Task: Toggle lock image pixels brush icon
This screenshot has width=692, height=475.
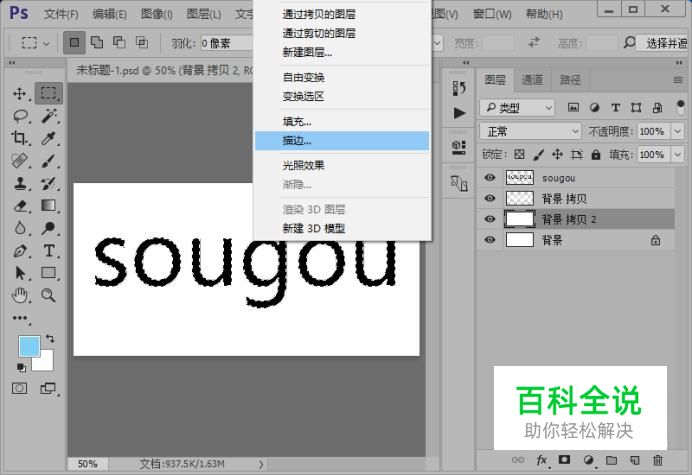Action: click(x=538, y=155)
